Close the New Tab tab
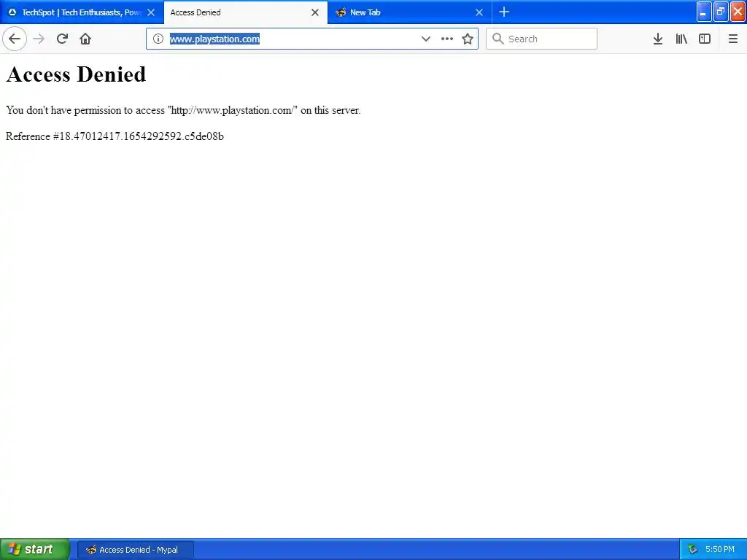Screen dimensions: 747x560 click(479, 12)
